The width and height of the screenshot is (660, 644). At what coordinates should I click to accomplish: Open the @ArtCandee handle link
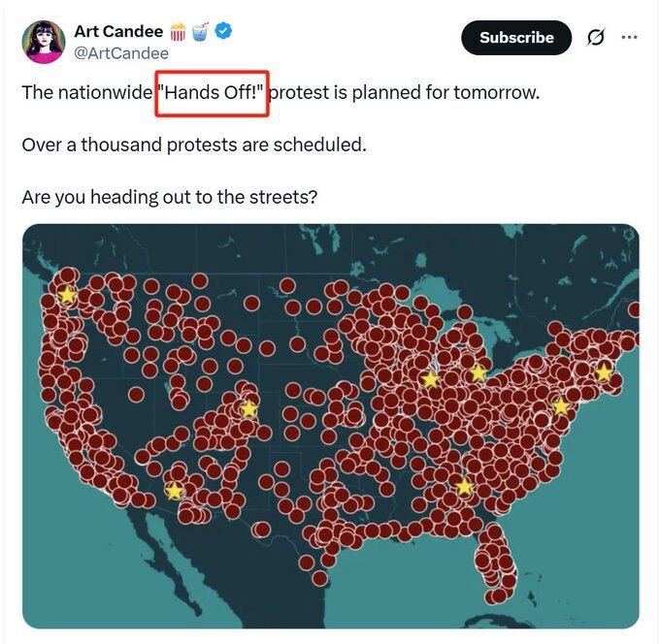click(121, 53)
